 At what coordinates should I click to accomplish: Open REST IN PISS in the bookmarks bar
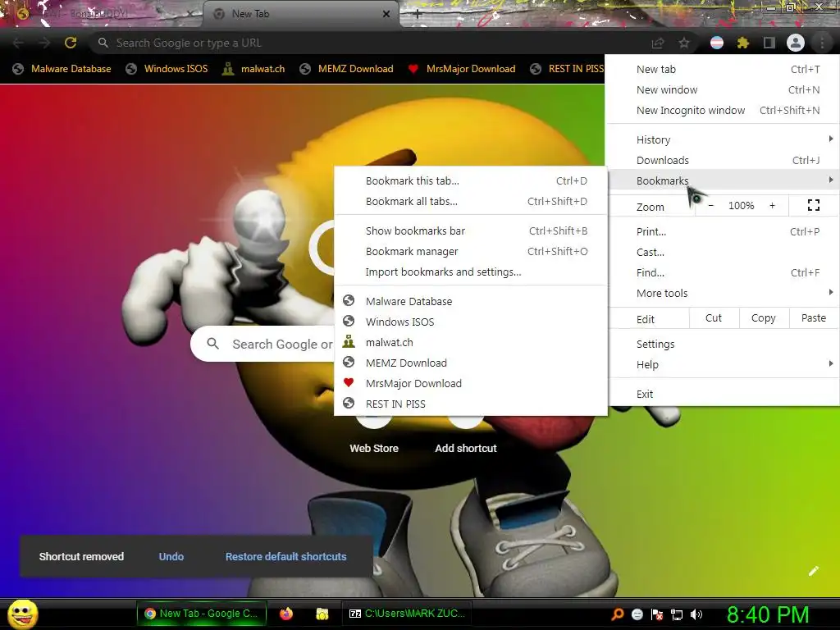[567, 69]
